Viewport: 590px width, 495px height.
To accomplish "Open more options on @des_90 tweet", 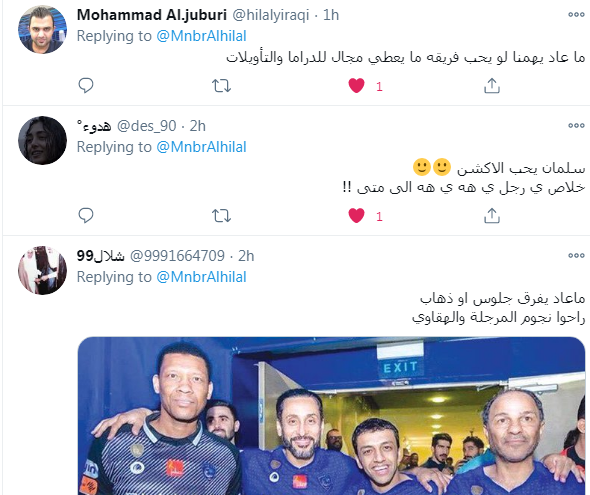I will 576,126.
